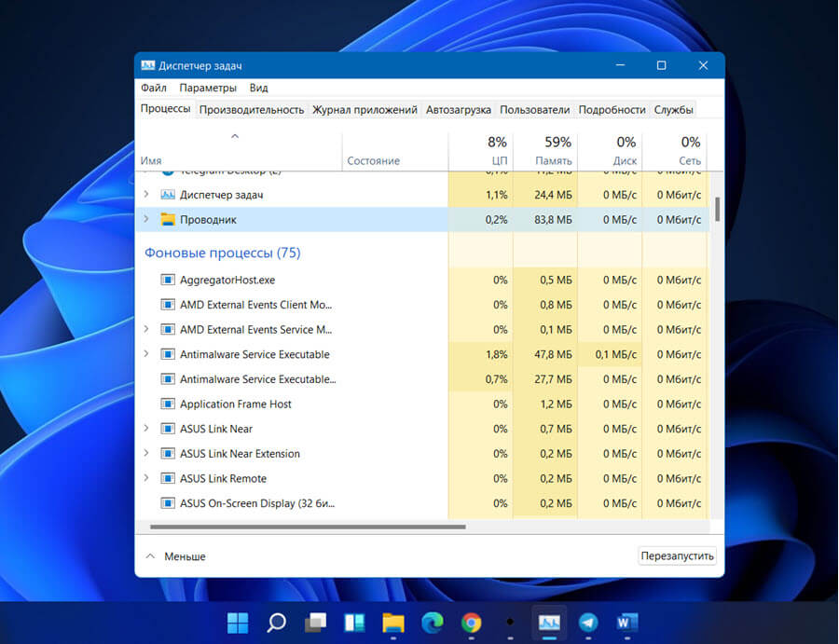Sort by the Память column header
Screen dimensions: 839x644
click(x=545, y=150)
